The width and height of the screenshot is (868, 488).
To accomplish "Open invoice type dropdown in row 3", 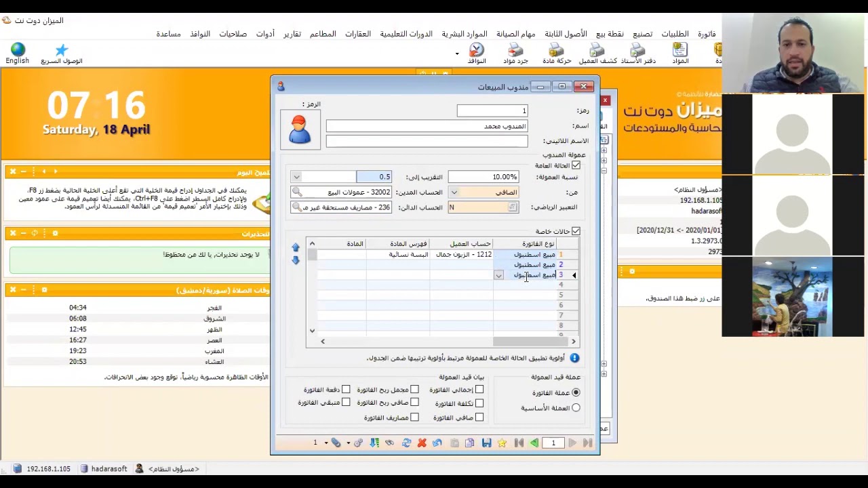I will tap(498, 275).
